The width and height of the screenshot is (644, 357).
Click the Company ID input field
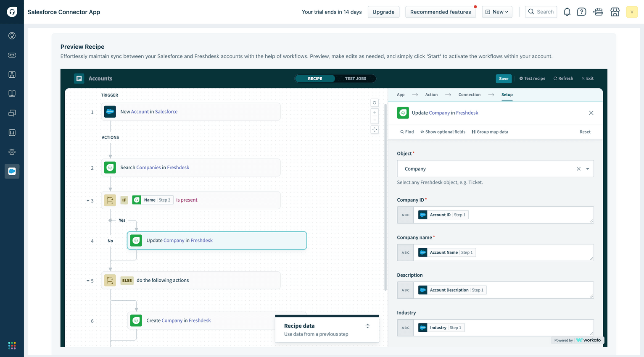495,215
